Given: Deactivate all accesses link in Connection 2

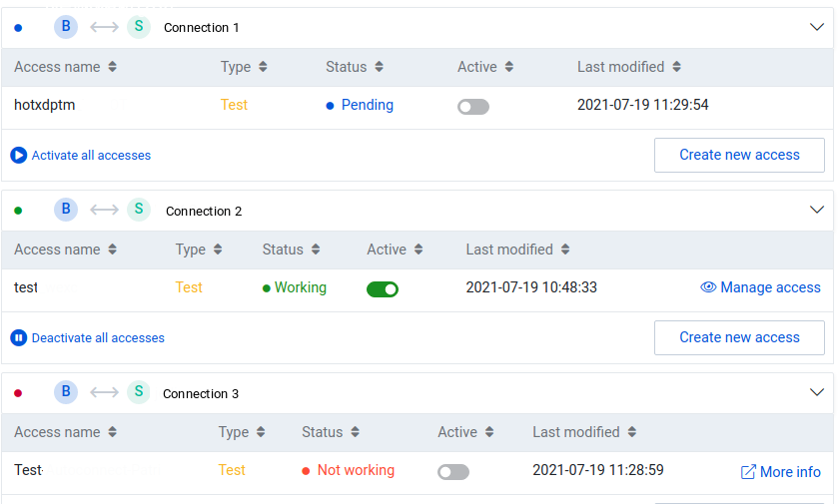Looking at the screenshot, I should click(x=98, y=337).
